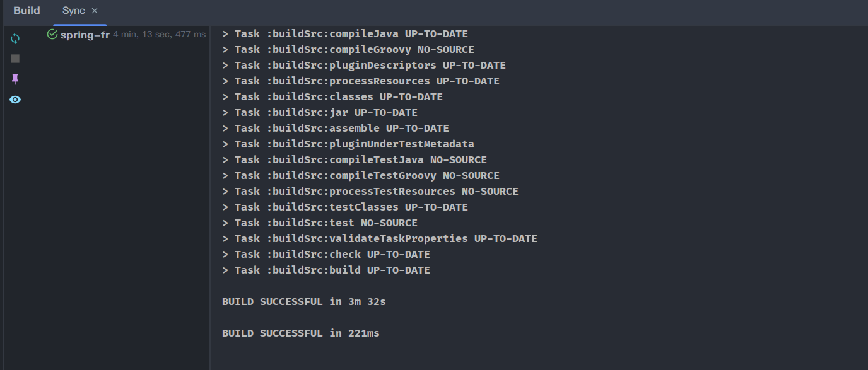Click the green success checkmark icon

tap(52, 34)
